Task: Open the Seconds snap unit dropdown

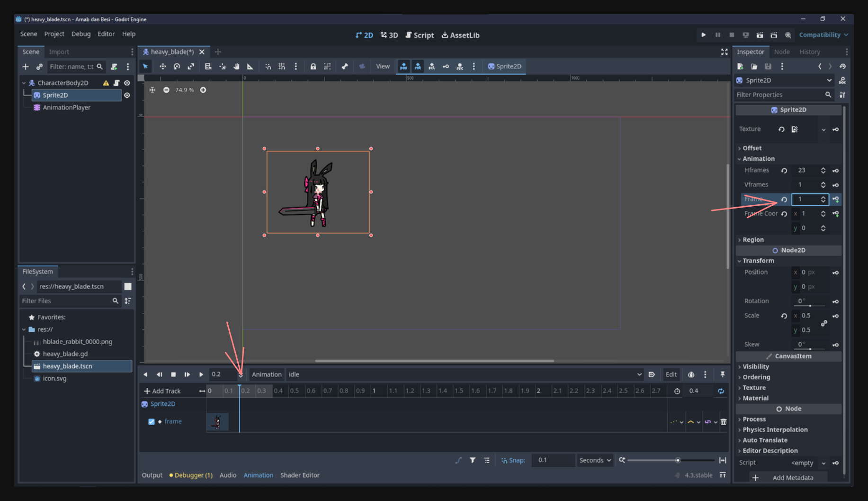Action: point(595,460)
